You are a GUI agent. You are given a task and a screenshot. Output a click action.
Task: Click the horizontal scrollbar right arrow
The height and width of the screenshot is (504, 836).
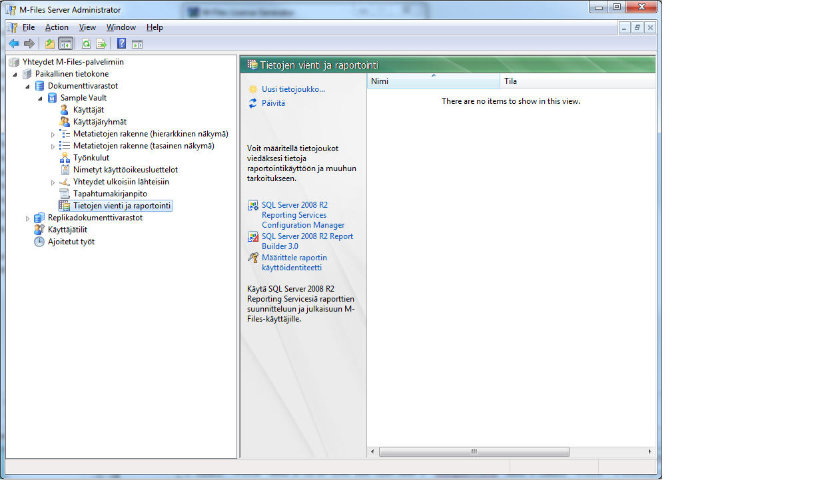649,451
